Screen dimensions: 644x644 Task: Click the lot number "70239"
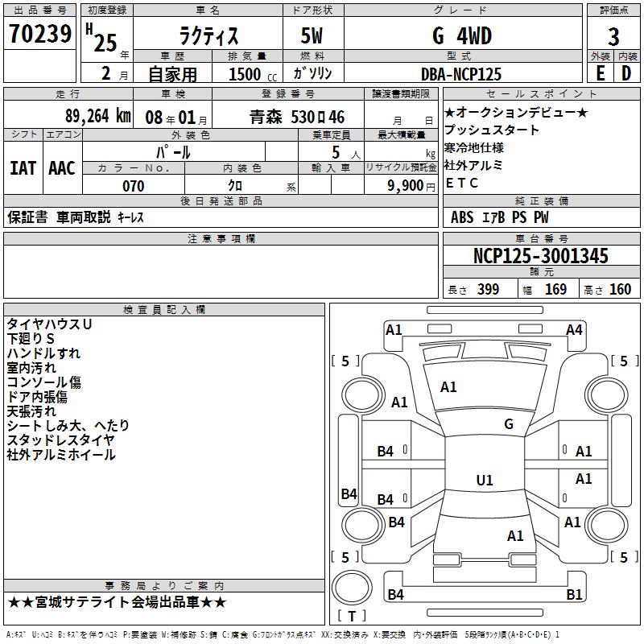click(39, 34)
